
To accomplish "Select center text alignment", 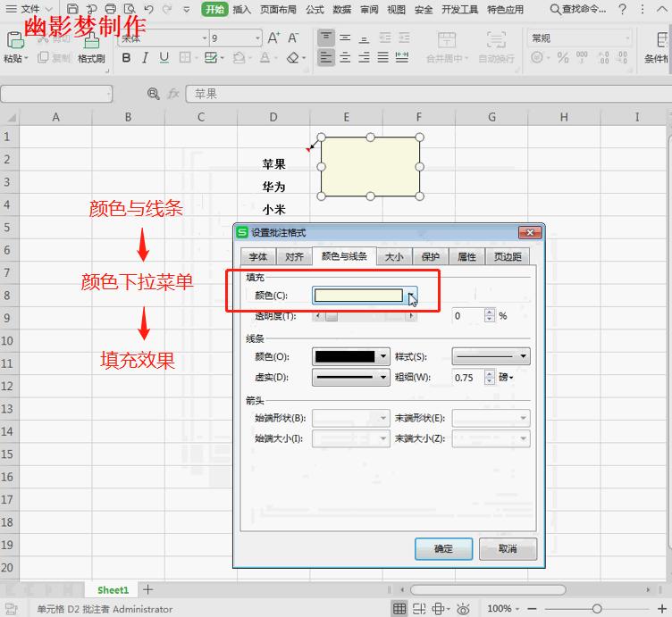I will (x=345, y=57).
